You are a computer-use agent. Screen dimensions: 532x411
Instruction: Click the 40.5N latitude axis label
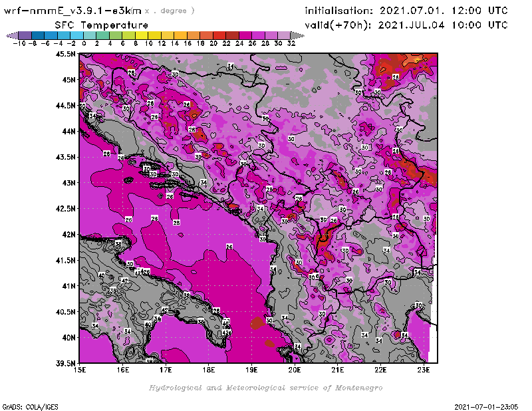pos(65,312)
